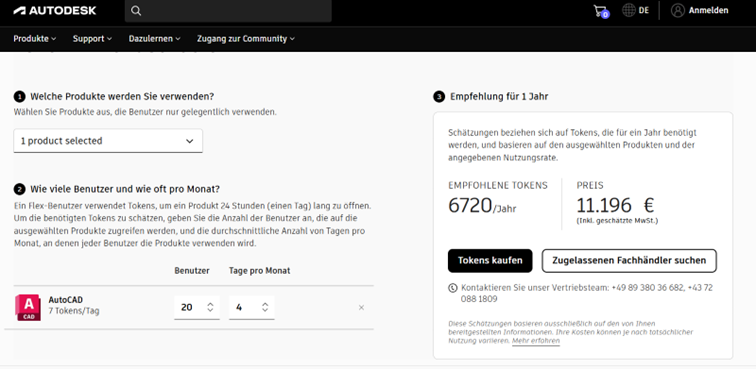This screenshot has width=756, height=369.
Task: Open the Mehr erfahren link
Action: pyautogui.click(x=536, y=341)
